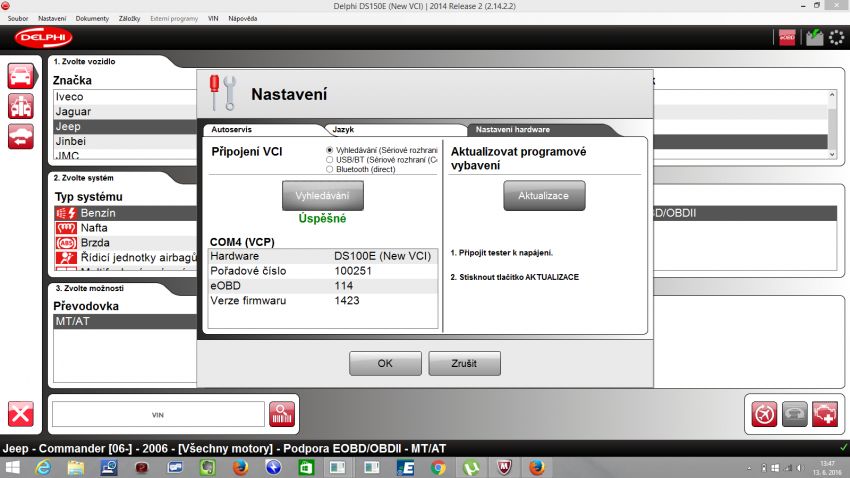Click the eOBD 114 row
850x478 pixels.
click(323, 286)
